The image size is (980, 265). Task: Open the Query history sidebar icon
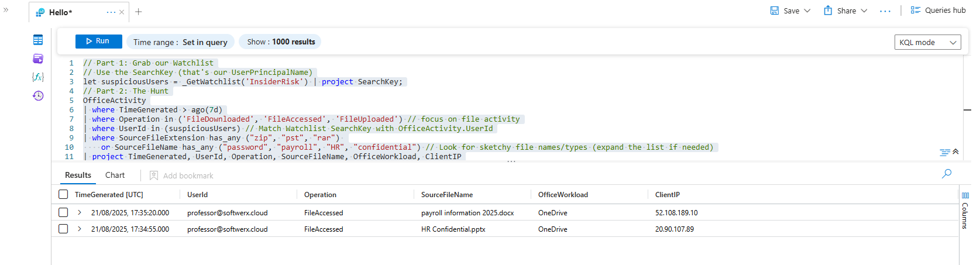(x=38, y=96)
